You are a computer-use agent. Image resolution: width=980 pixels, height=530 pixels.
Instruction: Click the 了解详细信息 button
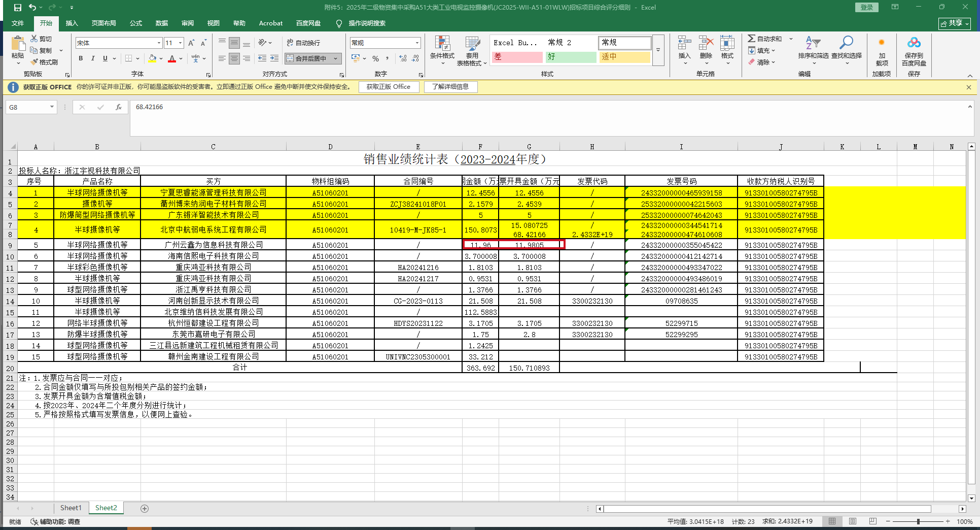click(450, 87)
